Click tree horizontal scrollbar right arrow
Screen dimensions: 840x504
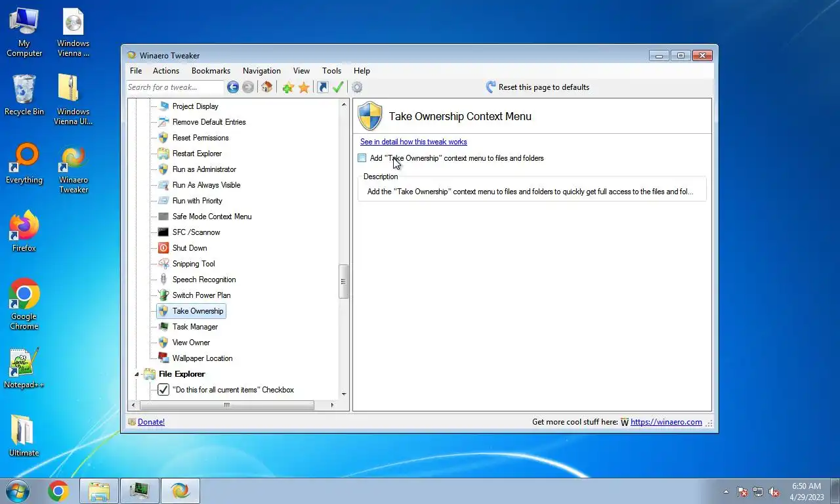point(331,405)
